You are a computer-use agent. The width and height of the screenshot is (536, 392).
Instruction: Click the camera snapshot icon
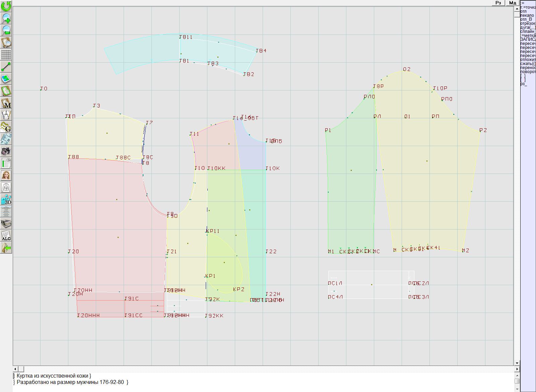(6, 151)
